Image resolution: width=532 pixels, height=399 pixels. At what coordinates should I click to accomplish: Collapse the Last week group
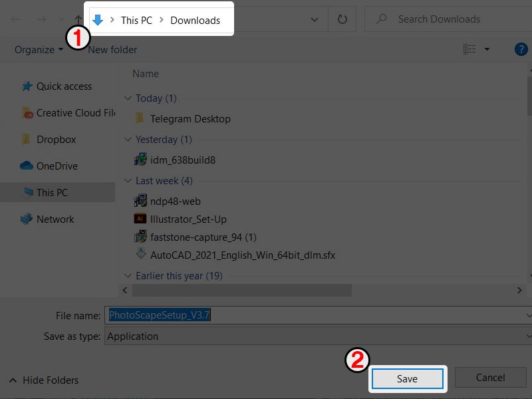point(128,181)
